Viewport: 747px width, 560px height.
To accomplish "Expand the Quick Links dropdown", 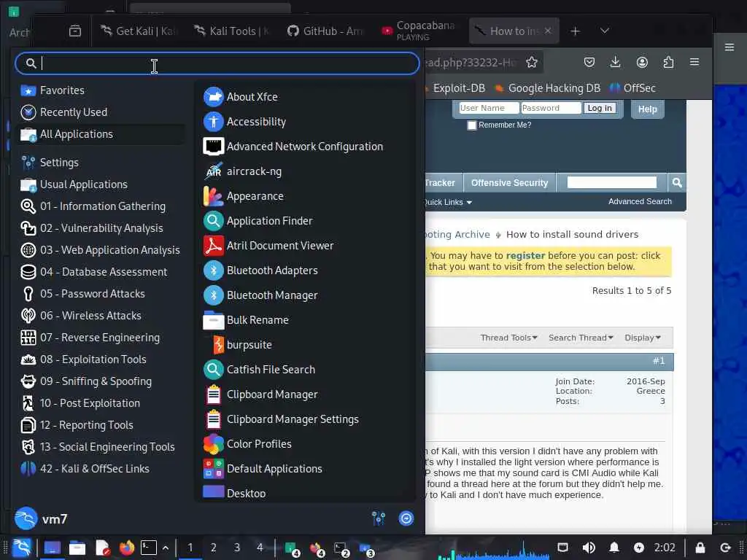I will (x=447, y=203).
